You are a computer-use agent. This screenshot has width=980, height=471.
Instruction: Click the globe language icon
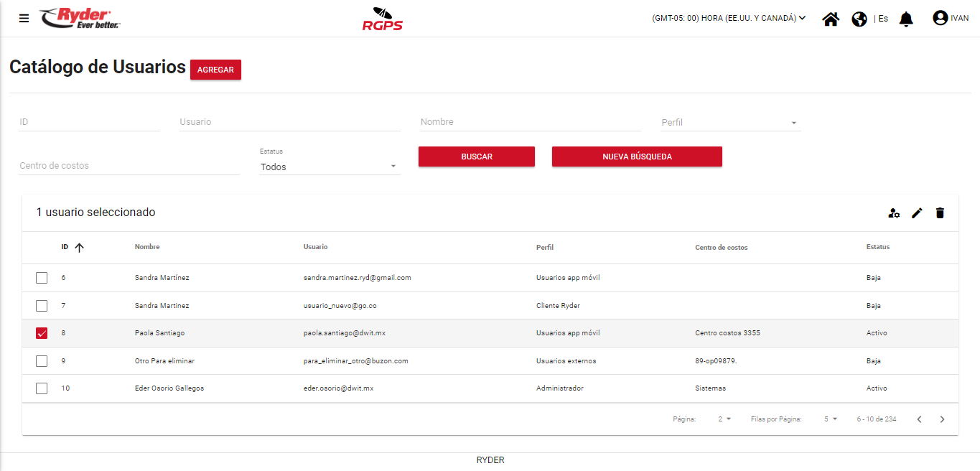(859, 19)
